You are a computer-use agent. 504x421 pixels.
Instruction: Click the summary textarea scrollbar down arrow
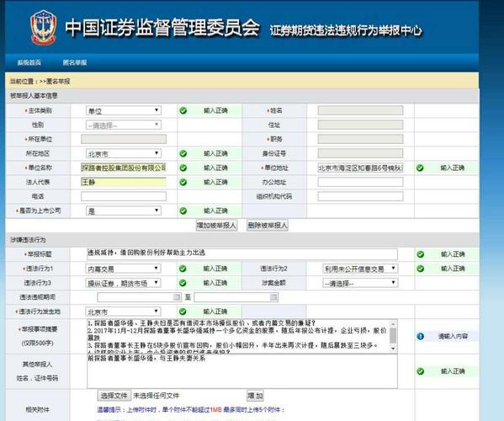click(x=393, y=349)
